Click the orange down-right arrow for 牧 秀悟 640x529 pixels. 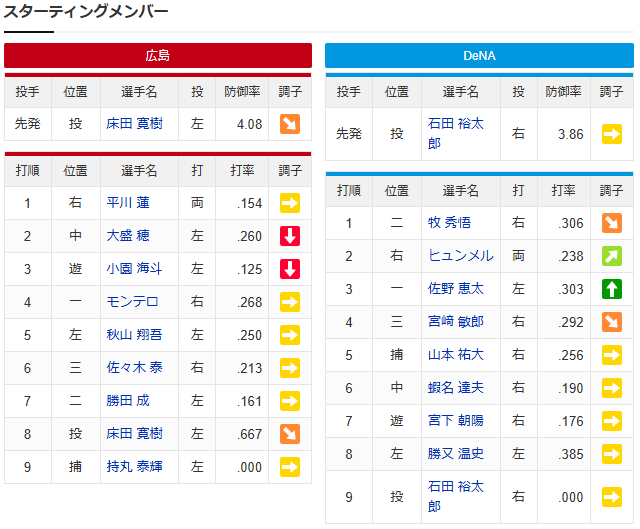(612, 223)
